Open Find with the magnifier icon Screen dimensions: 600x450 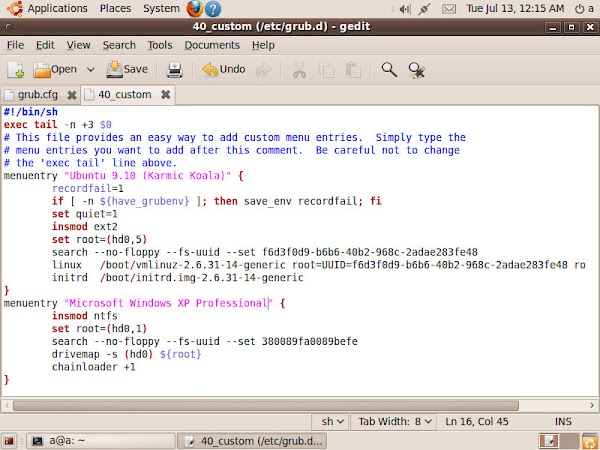(x=389, y=70)
